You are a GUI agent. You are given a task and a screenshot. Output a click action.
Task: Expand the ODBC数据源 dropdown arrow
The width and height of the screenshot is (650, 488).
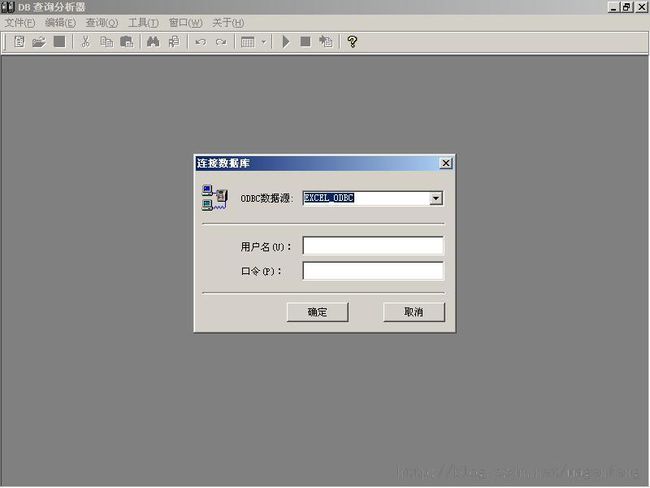436,198
